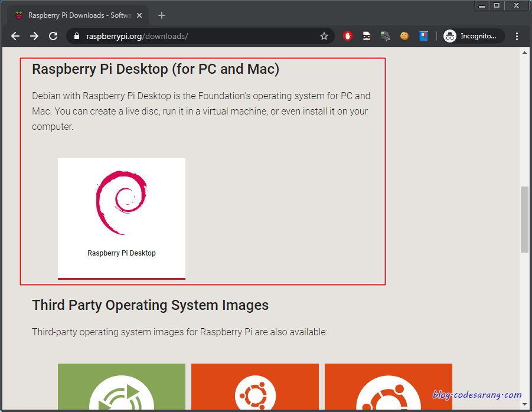Open the rightmost orange Ubuntu tile
The width and height of the screenshot is (532, 412).
coord(389,387)
